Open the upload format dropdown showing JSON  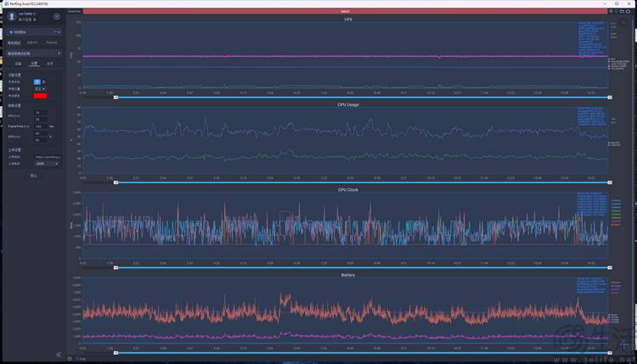pos(47,164)
